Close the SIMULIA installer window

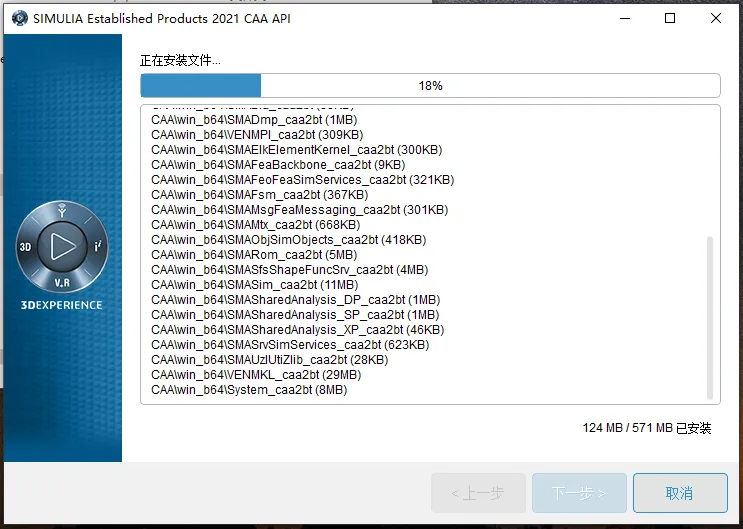pyautogui.click(x=716, y=18)
